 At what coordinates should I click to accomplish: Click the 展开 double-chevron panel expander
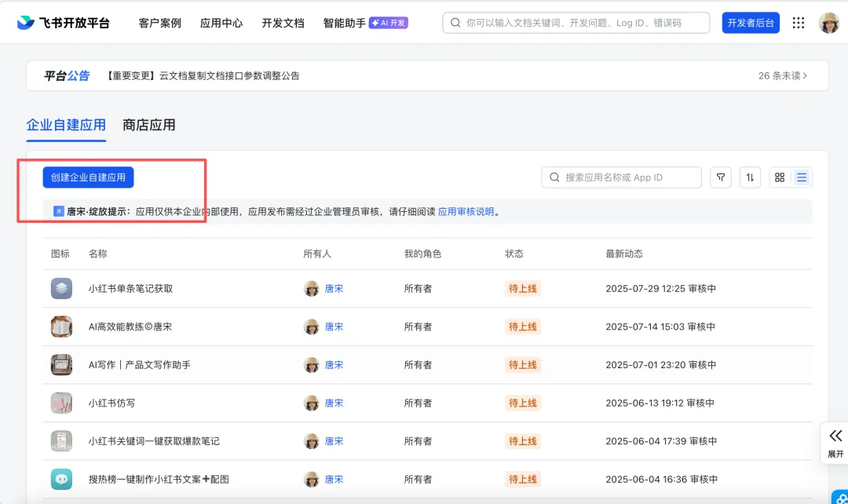pyautogui.click(x=835, y=443)
